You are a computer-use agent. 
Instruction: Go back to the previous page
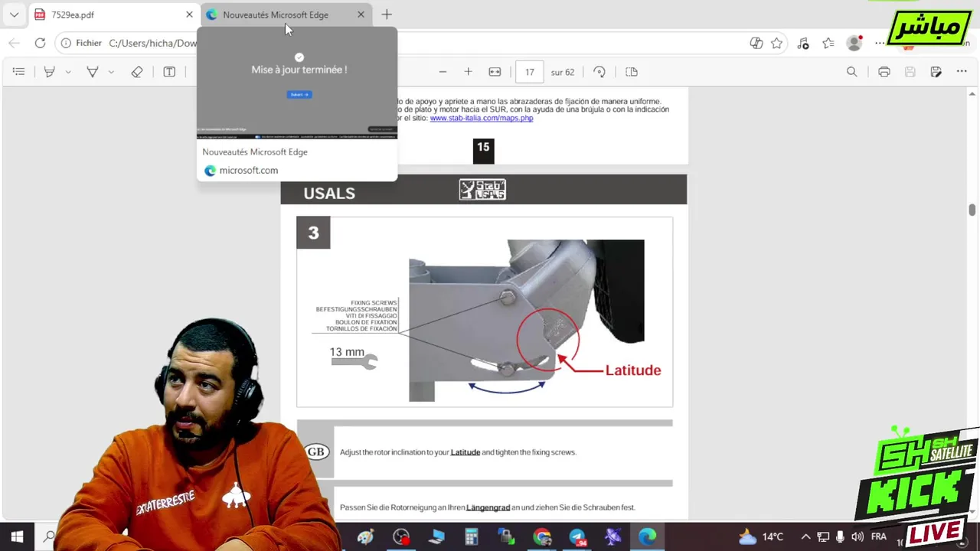click(14, 43)
